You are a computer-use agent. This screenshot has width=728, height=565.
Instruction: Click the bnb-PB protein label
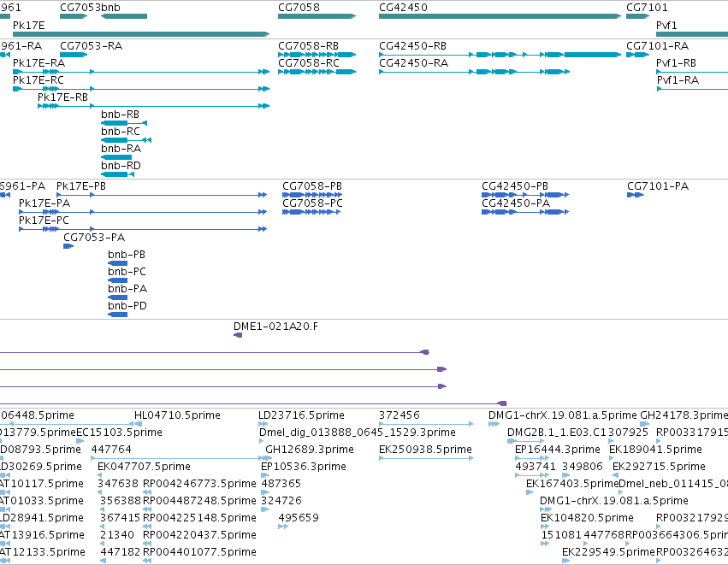pos(127,255)
